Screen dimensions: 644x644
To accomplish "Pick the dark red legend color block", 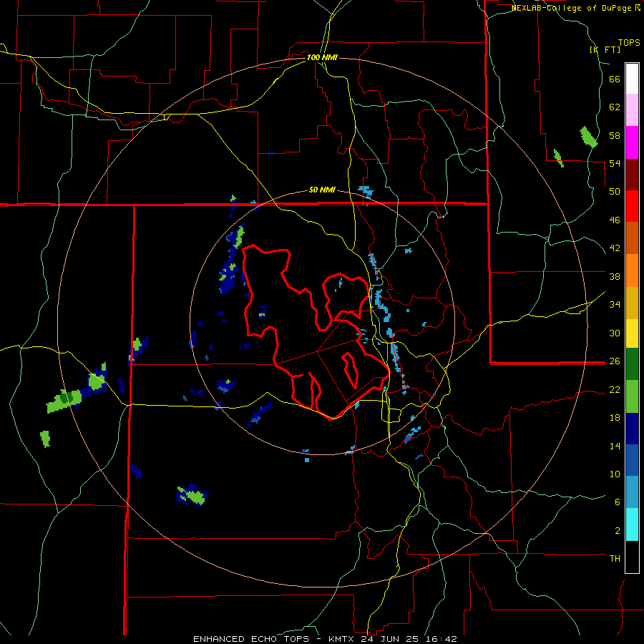I will (x=632, y=174).
